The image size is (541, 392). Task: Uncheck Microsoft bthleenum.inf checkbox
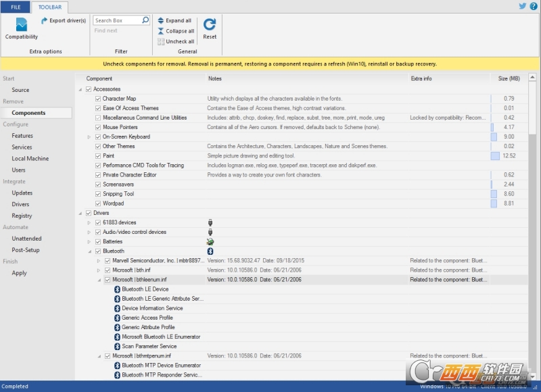click(x=108, y=280)
